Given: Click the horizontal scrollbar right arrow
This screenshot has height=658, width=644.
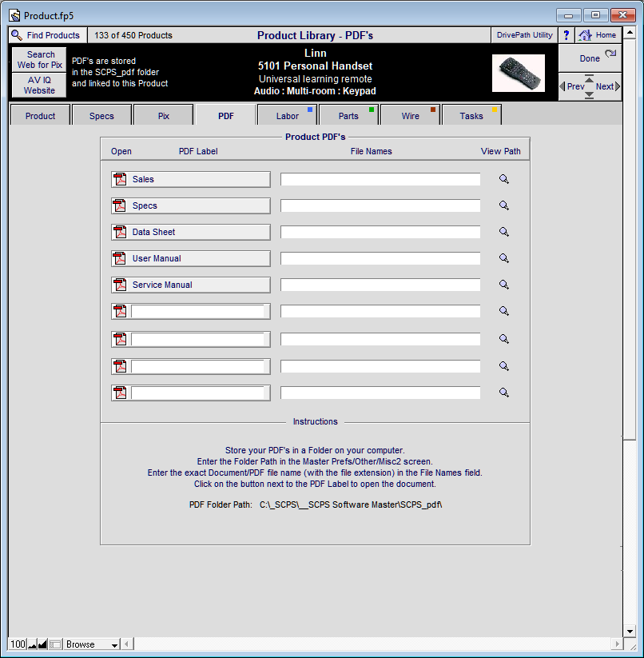Looking at the screenshot, I should [x=616, y=644].
